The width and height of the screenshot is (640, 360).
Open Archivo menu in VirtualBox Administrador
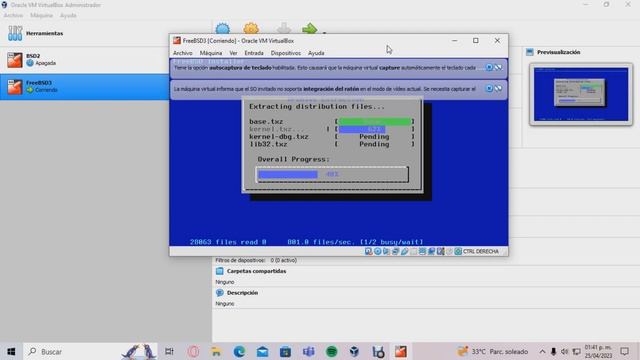(x=13, y=16)
